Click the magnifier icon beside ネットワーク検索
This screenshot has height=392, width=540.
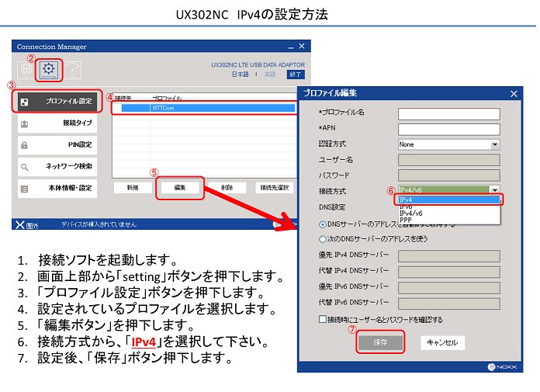click(24, 167)
